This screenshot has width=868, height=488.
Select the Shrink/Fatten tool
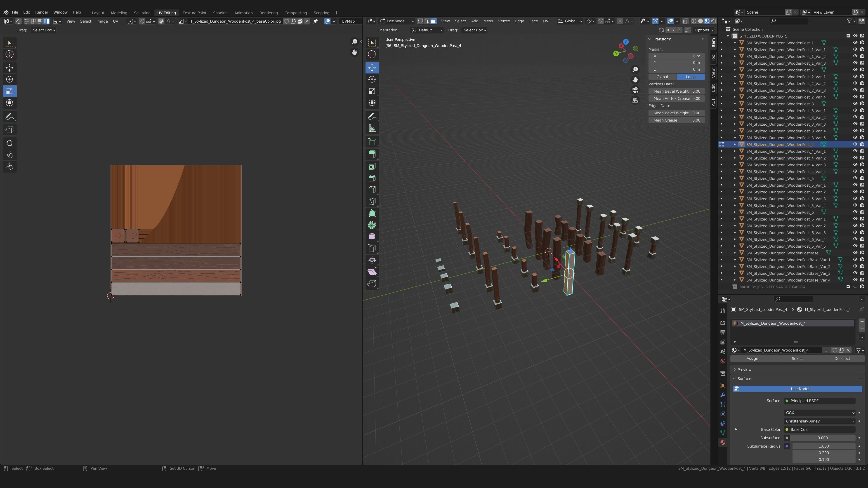point(372,260)
